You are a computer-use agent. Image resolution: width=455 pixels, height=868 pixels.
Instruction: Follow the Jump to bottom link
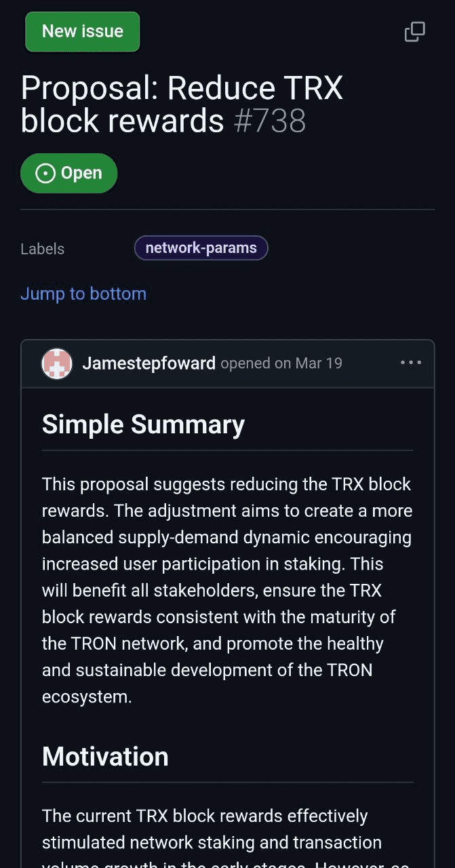coord(83,294)
